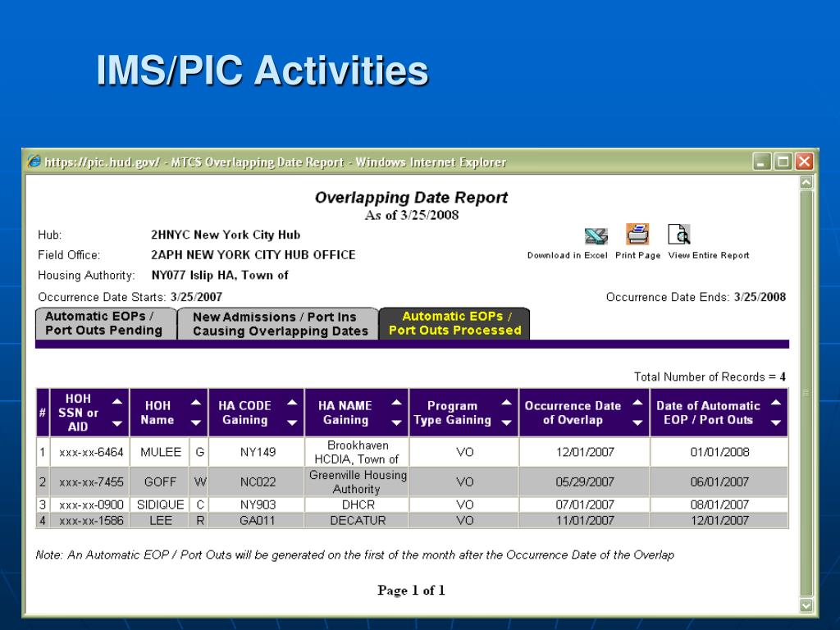
Task: Click SSN cell xxx-xx-7455
Action: tap(91, 482)
